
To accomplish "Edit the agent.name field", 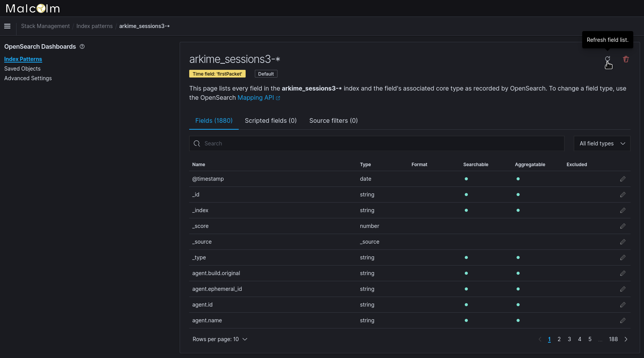I will (x=623, y=320).
